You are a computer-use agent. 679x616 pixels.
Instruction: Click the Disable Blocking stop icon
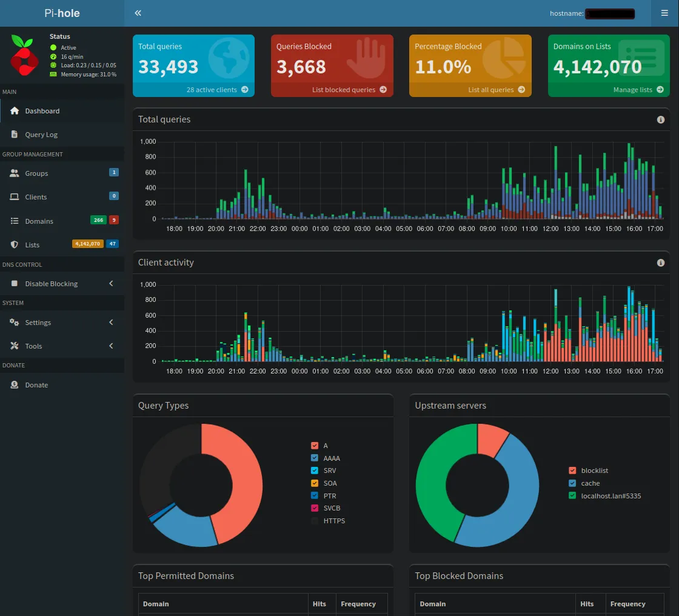[15, 283]
